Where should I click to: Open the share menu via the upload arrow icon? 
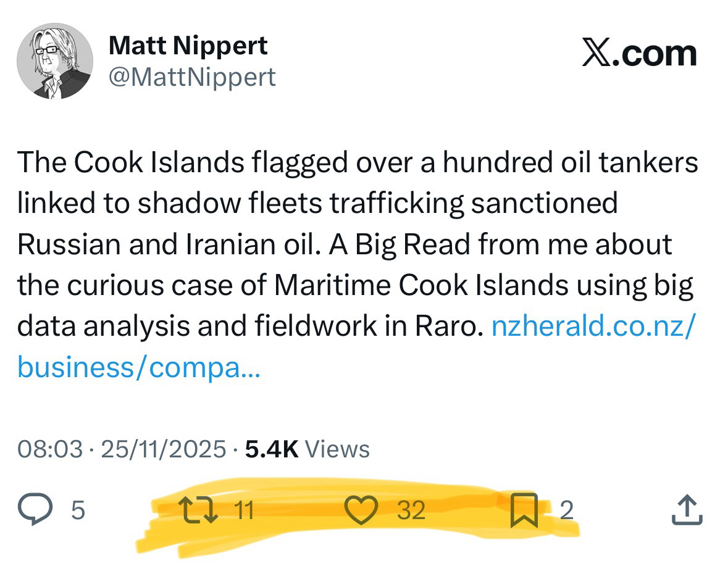[686, 510]
